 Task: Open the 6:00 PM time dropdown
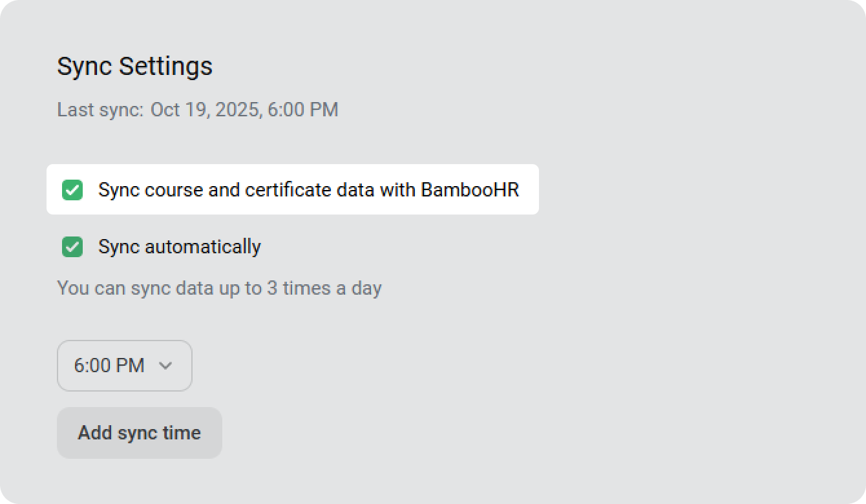tap(124, 366)
